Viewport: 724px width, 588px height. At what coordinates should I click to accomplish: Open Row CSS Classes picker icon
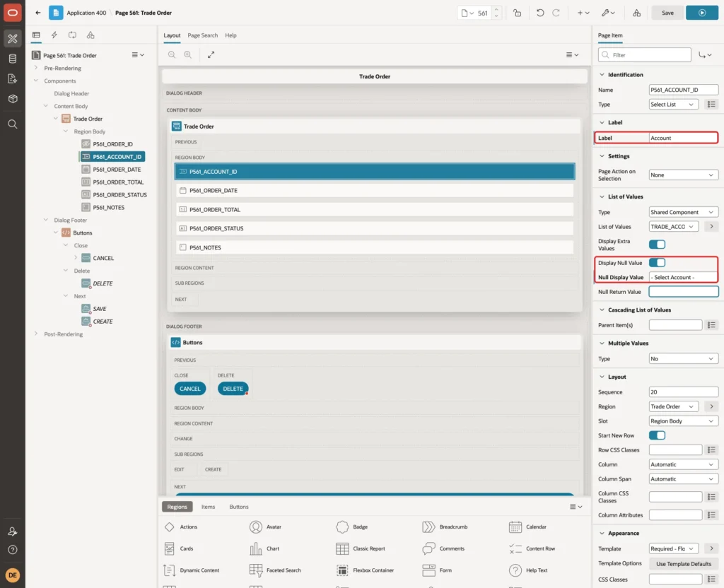pos(711,449)
